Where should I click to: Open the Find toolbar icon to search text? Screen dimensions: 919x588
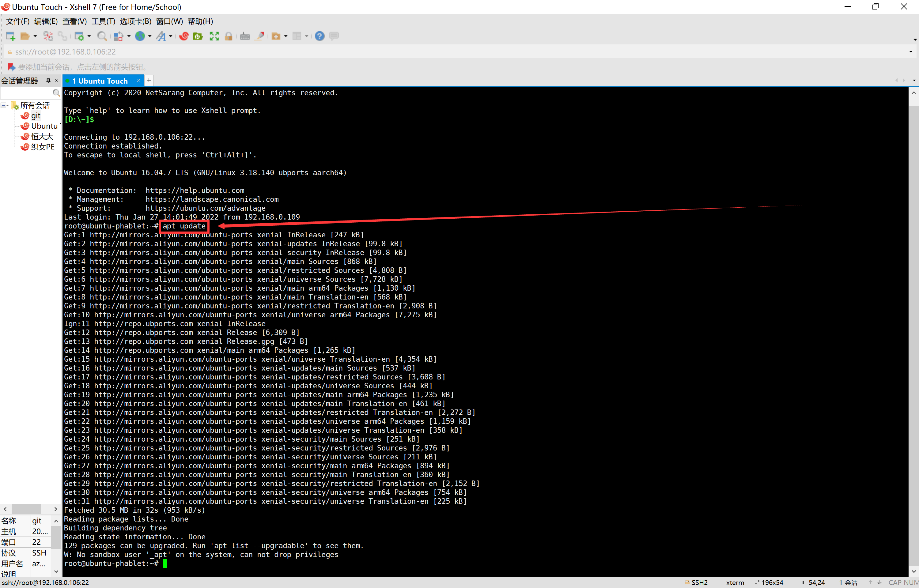click(x=102, y=36)
